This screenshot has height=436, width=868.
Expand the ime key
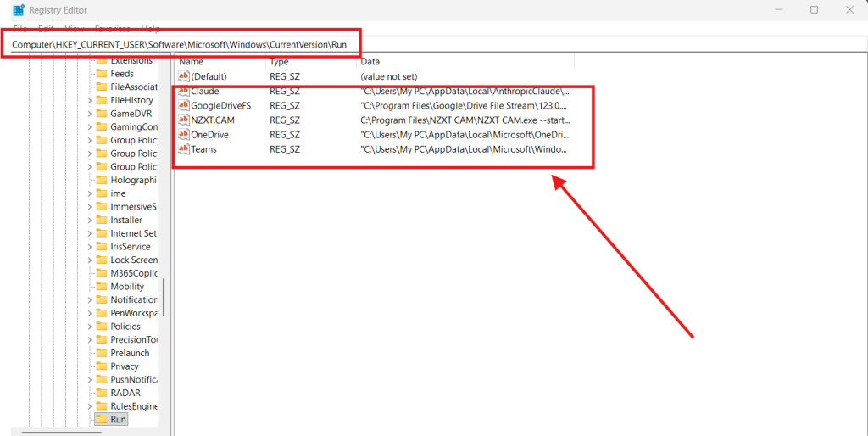click(90, 193)
